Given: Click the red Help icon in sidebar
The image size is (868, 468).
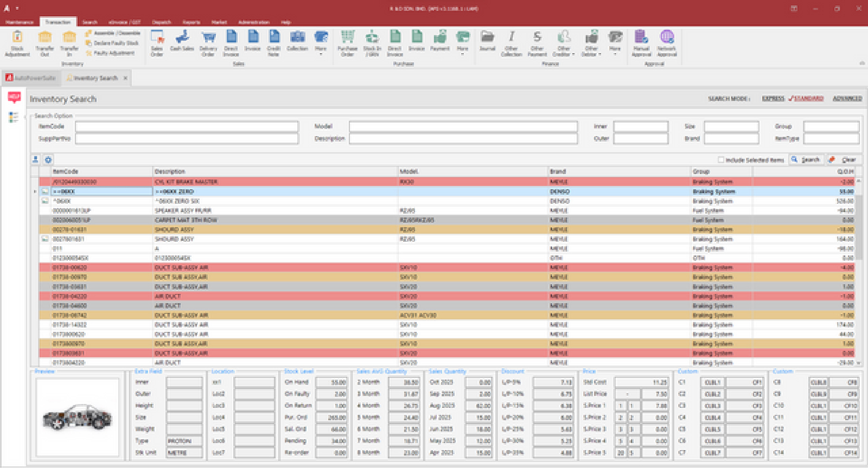Looking at the screenshot, I should [x=14, y=97].
